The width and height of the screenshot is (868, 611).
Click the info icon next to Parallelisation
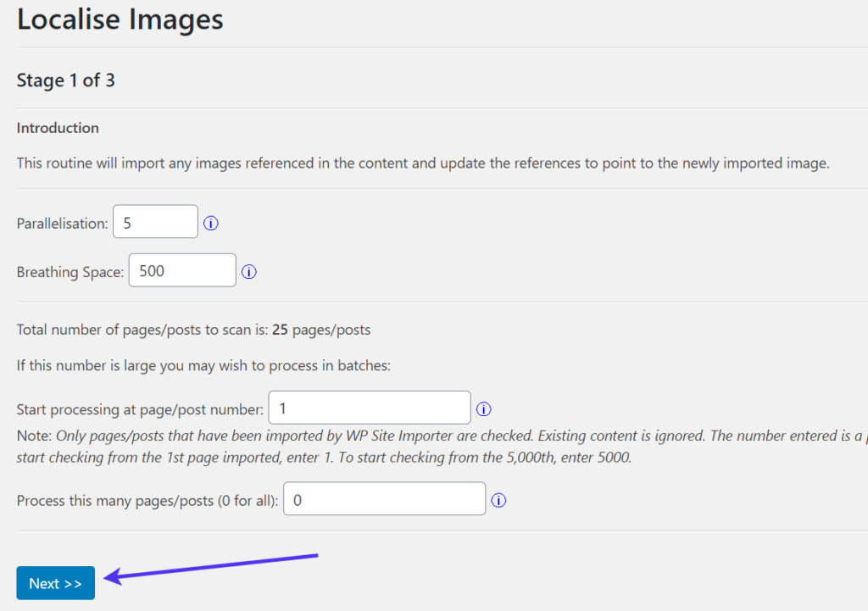pyautogui.click(x=211, y=224)
